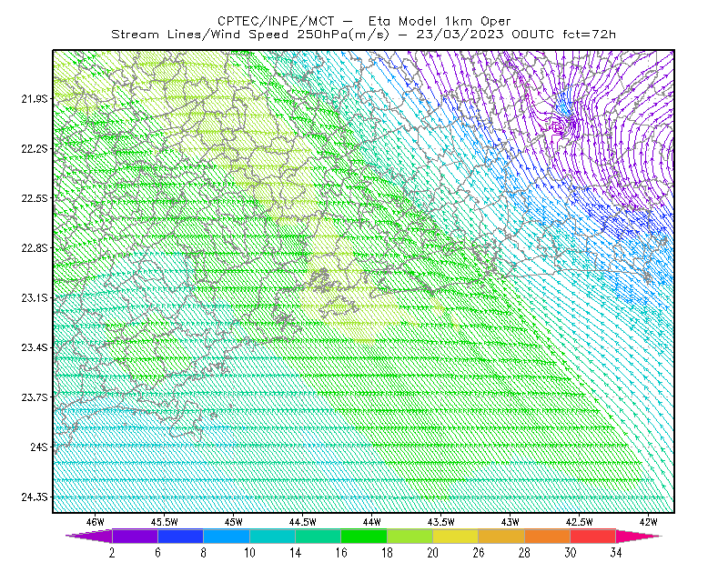Click the 44W longitude axis label

coord(372,522)
